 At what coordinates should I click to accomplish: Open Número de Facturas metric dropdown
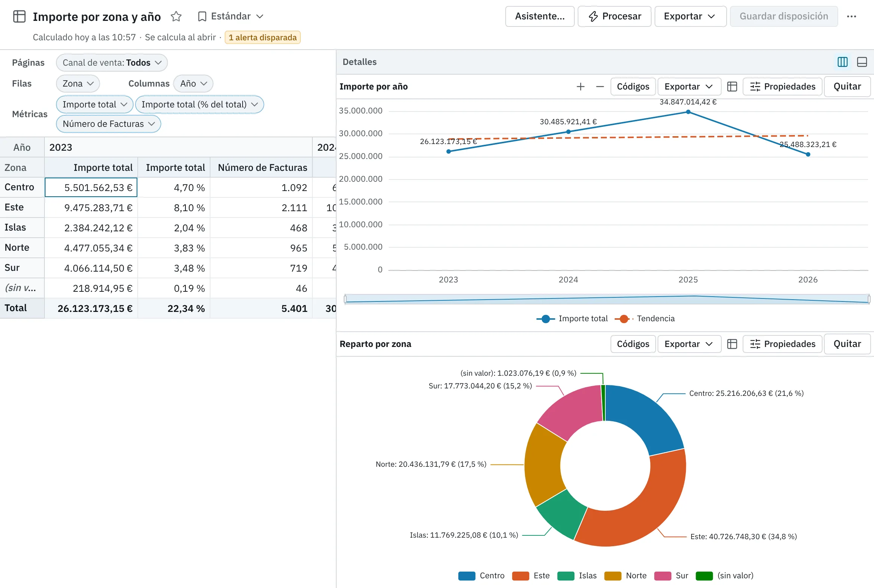pyautogui.click(x=108, y=124)
